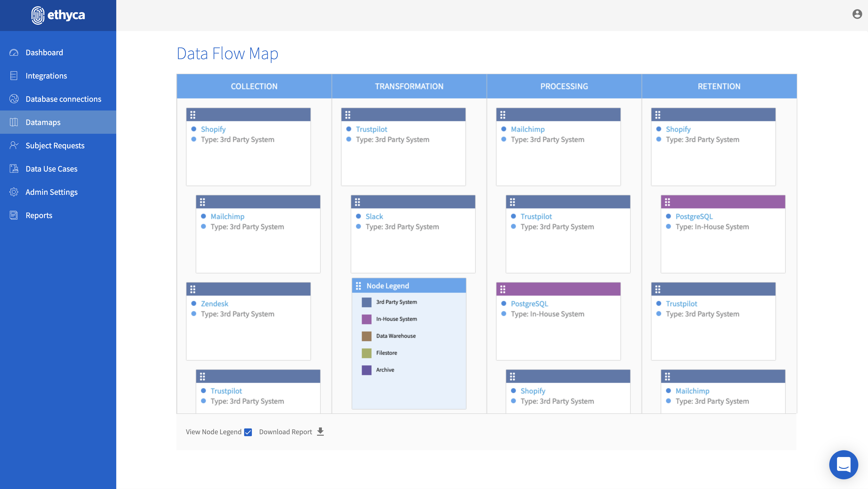Click the Database connections sidebar icon
The height and width of the screenshot is (489, 868).
pyautogui.click(x=14, y=99)
